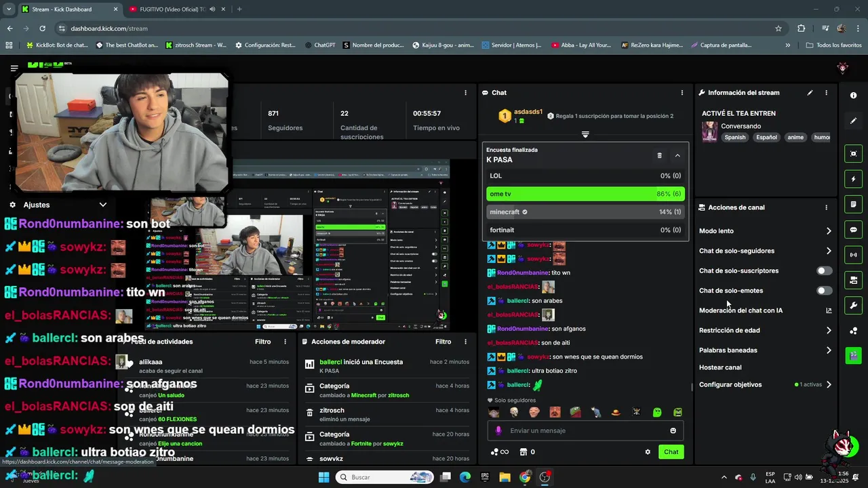This screenshot has width=868, height=488.
Task: Expand Palabras baneadas settings
Action: coord(829,350)
